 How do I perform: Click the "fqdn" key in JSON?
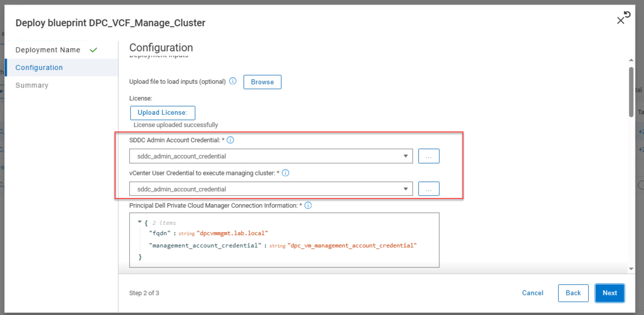click(160, 233)
